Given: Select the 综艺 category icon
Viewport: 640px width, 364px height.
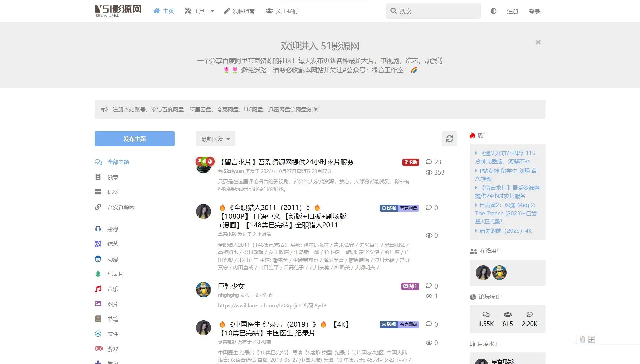Looking at the screenshot, I should point(98,244).
